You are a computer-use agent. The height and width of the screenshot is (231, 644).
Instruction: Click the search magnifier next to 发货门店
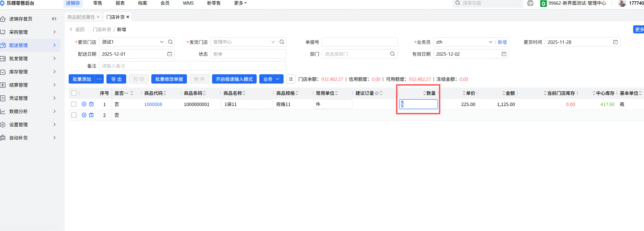282,42
